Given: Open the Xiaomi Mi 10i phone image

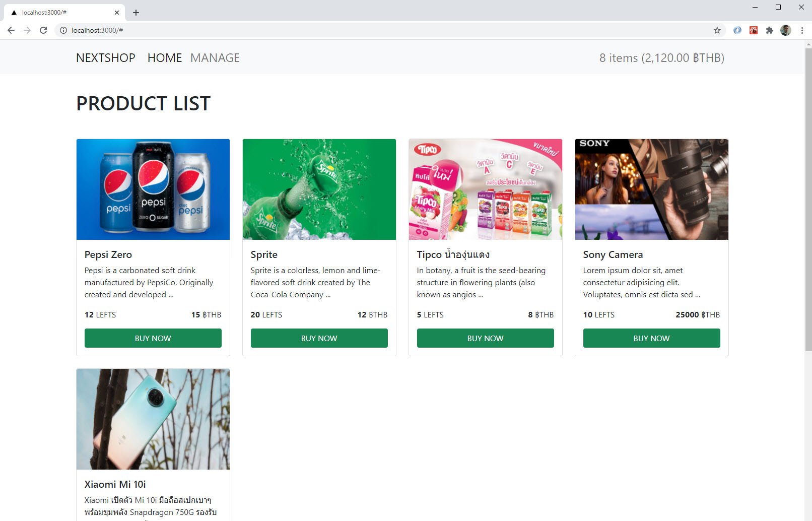Looking at the screenshot, I should click(x=153, y=419).
